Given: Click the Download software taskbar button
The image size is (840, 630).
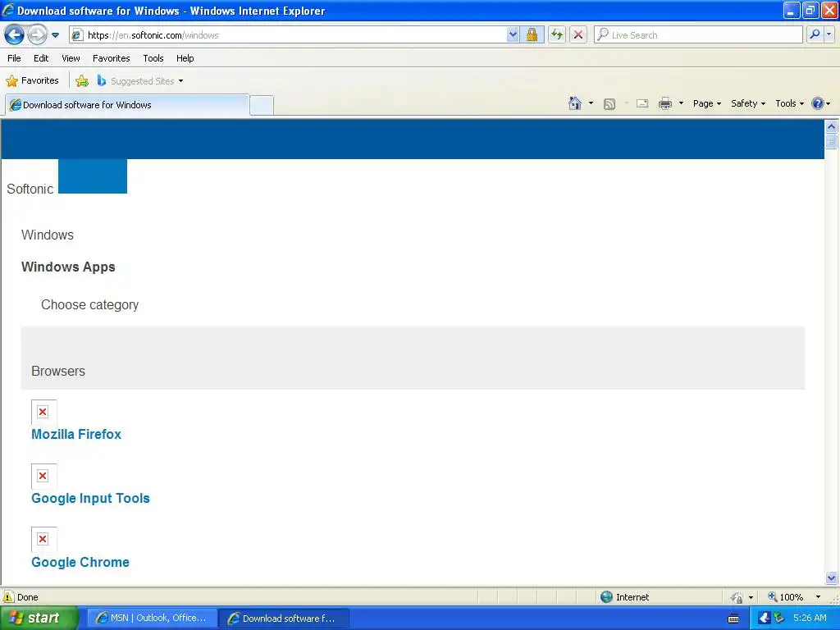Looking at the screenshot, I should pos(284,619).
